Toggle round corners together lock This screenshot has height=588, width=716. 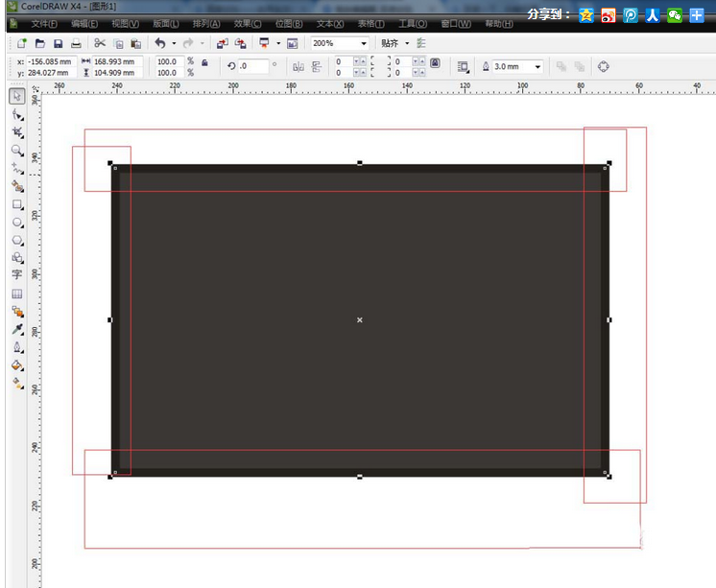tap(435, 63)
